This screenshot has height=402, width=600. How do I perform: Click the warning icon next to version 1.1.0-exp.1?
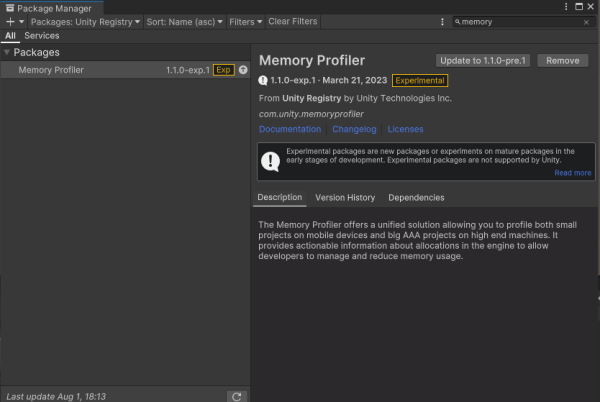click(x=263, y=80)
